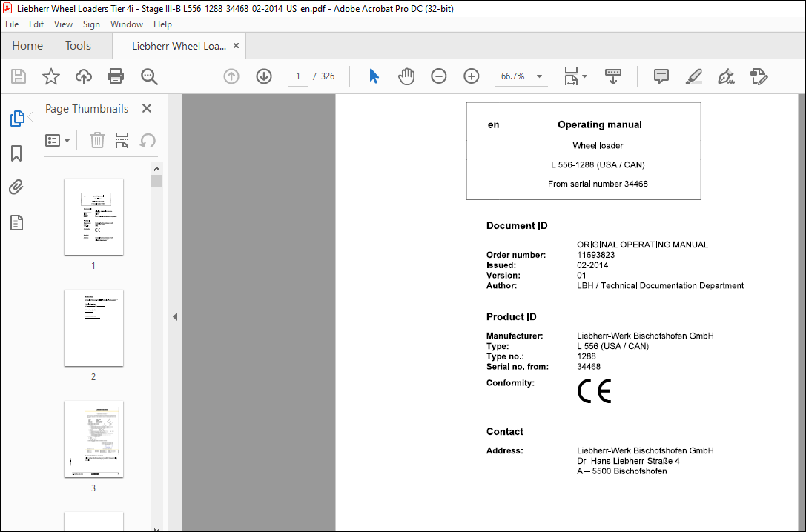The image size is (806, 532).
Task: Zoom out with minus icon
Action: (x=438, y=76)
